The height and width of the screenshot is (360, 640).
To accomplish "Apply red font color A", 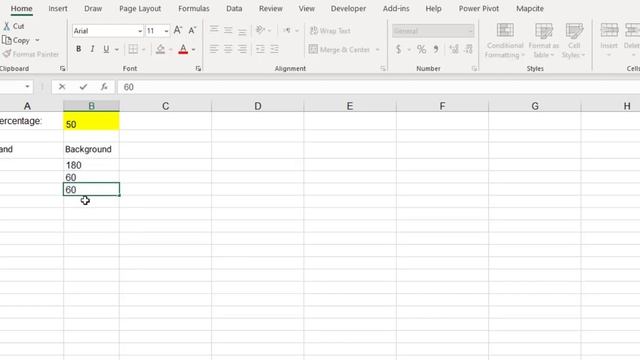I will point(183,49).
